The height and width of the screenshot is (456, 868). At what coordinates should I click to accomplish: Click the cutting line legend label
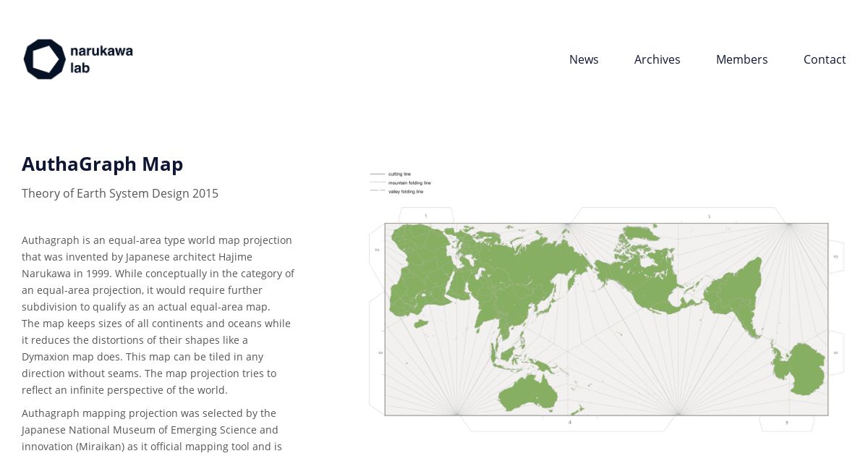click(399, 174)
